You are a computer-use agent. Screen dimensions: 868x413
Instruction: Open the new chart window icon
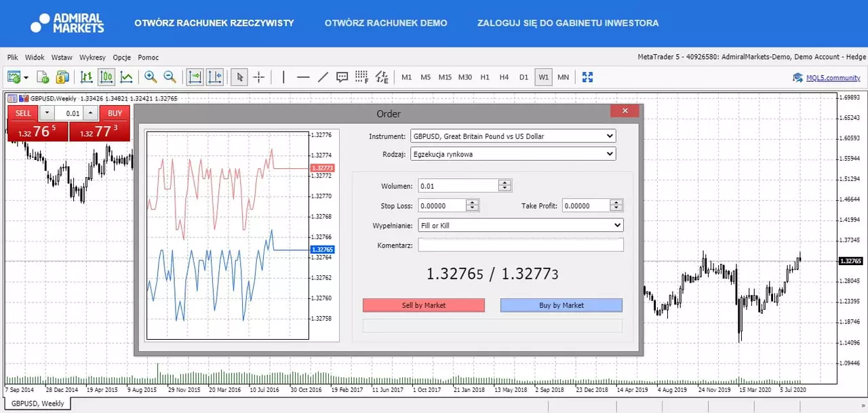pos(14,77)
